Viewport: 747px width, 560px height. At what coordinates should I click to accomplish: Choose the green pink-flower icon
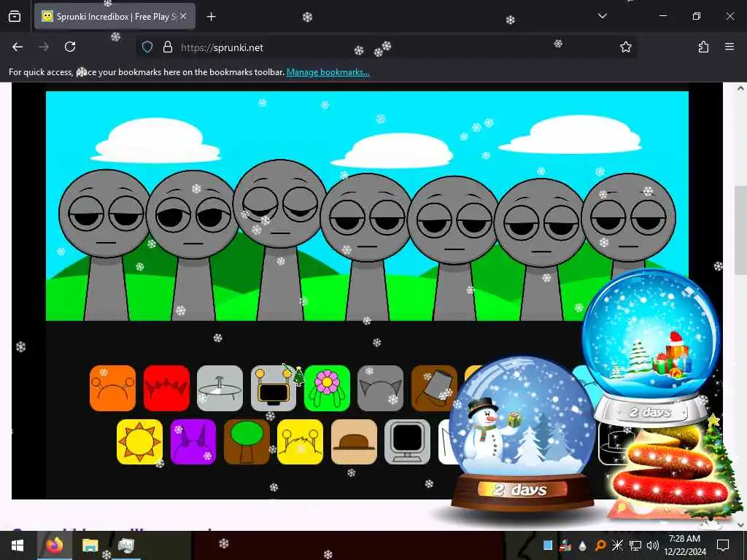click(327, 388)
